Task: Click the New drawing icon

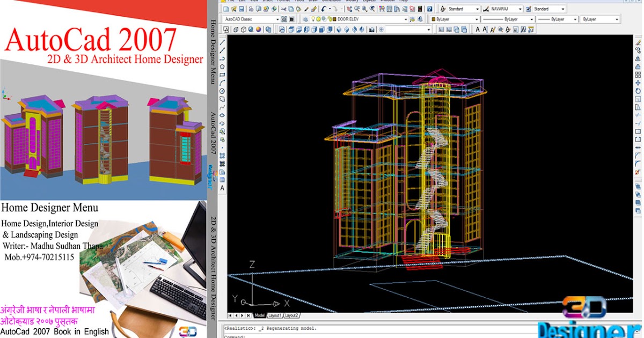Action: (226, 9)
